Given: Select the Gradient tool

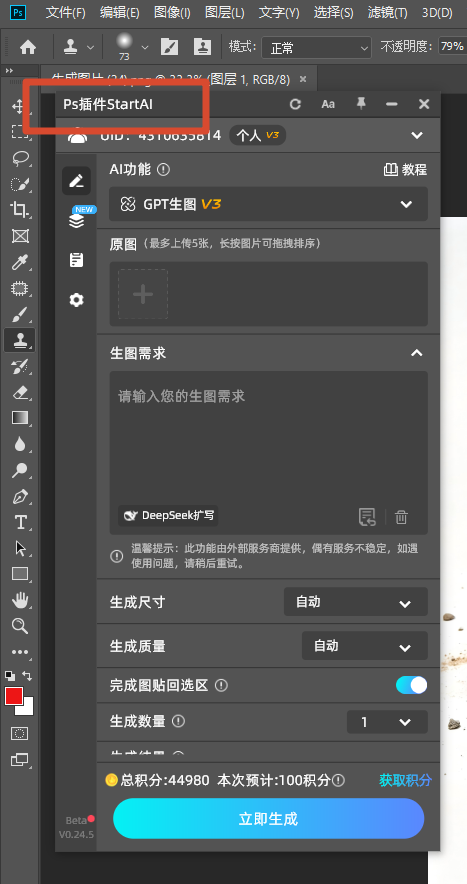Looking at the screenshot, I should pos(20,418).
